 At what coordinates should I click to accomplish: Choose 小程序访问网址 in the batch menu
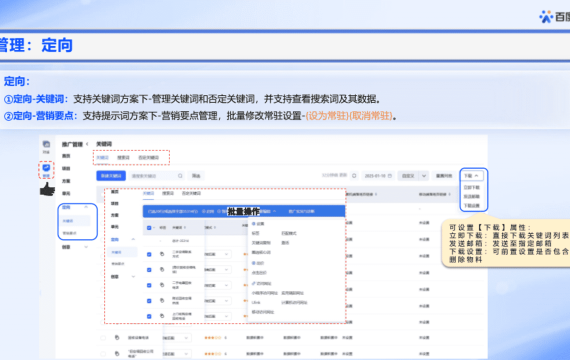(265, 293)
